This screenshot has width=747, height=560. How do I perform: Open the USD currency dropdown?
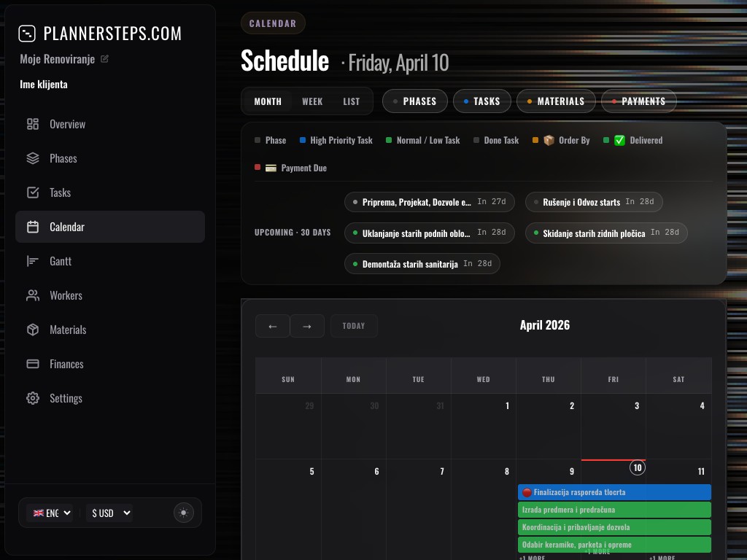[109, 513]
